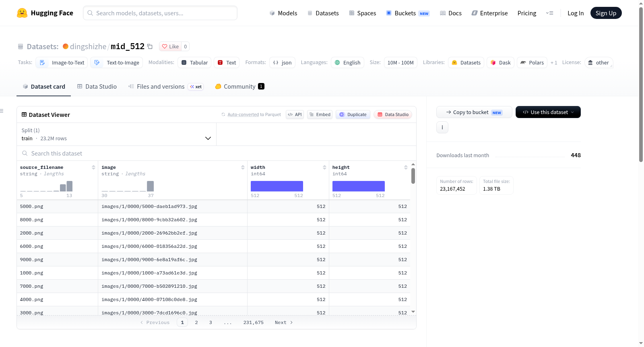Click the Dask library tag
644x347 pixels.
point(500,62)
